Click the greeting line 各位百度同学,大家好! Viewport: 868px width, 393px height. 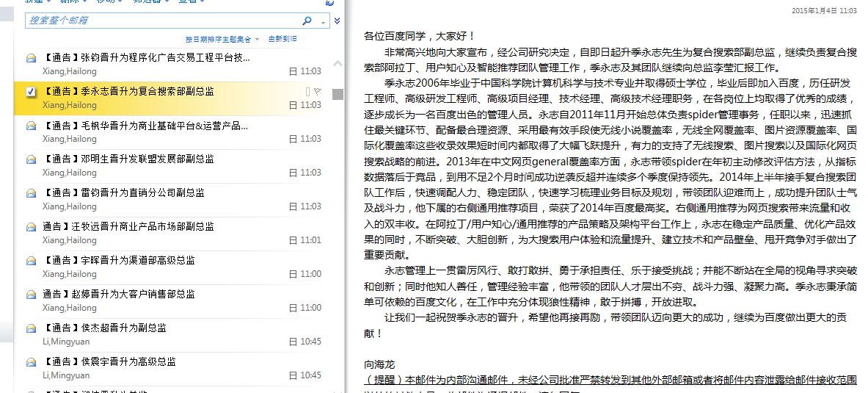coord(420,37)
